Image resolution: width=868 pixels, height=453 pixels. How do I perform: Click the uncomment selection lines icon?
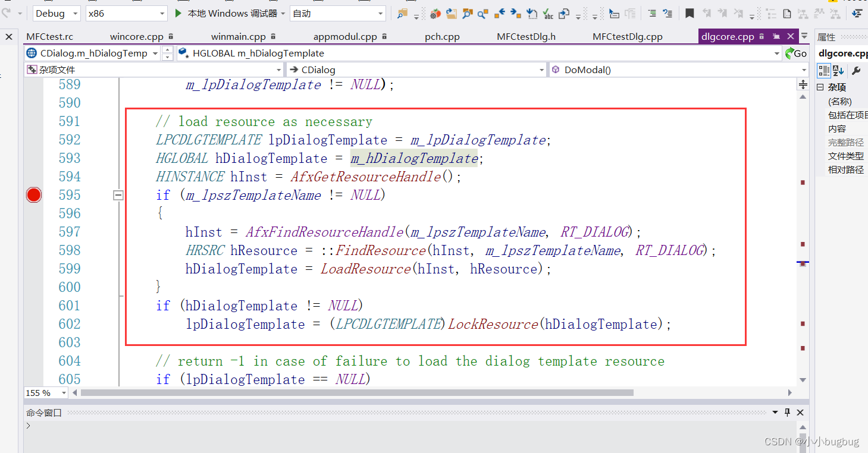tap(668, 13)
